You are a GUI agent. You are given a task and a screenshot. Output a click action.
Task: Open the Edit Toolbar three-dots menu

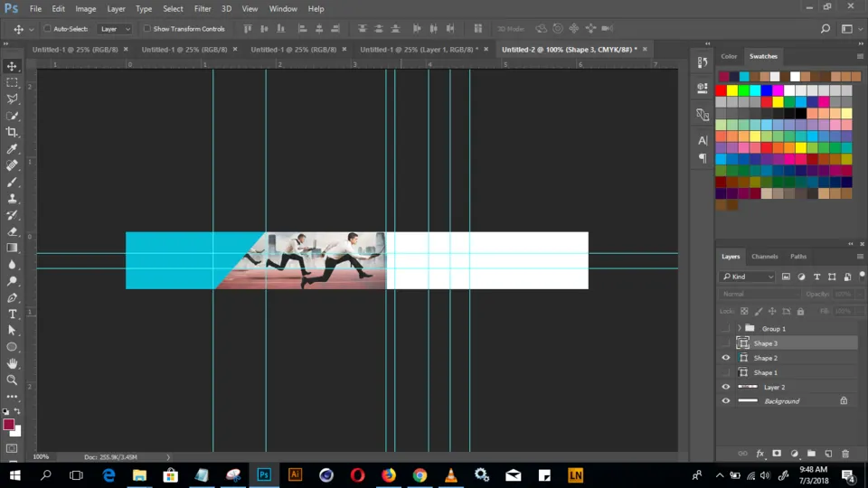(12, 397)
